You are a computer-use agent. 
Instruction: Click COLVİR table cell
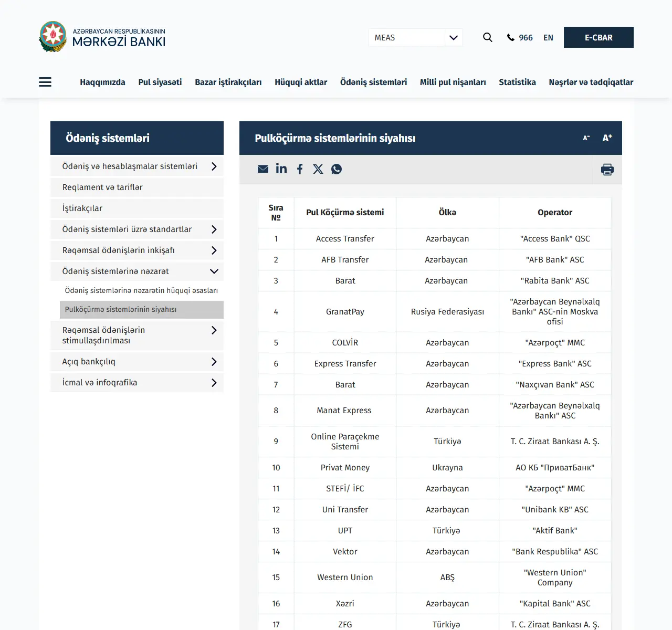pos(345,343)
